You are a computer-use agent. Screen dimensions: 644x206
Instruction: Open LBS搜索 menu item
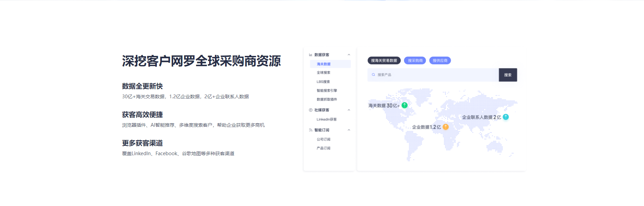tap(323, 82)
